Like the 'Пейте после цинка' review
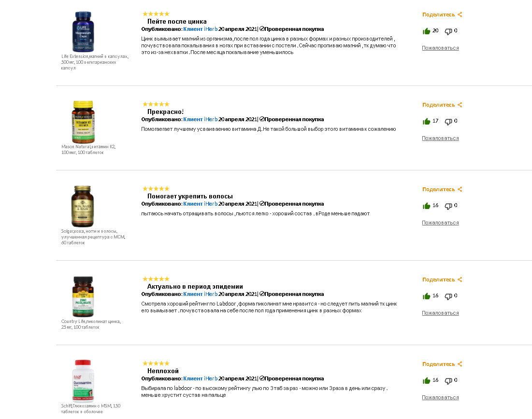The image size is (532, 419). click(427, 31)
